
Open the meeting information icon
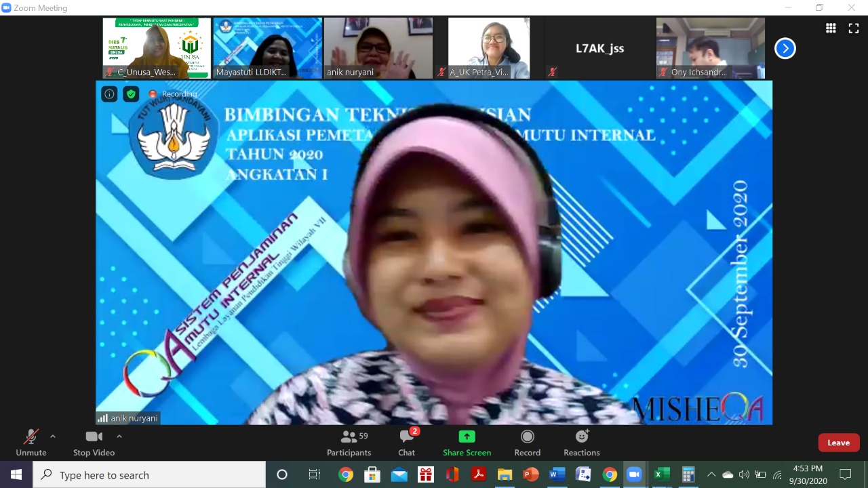point(109,94)
